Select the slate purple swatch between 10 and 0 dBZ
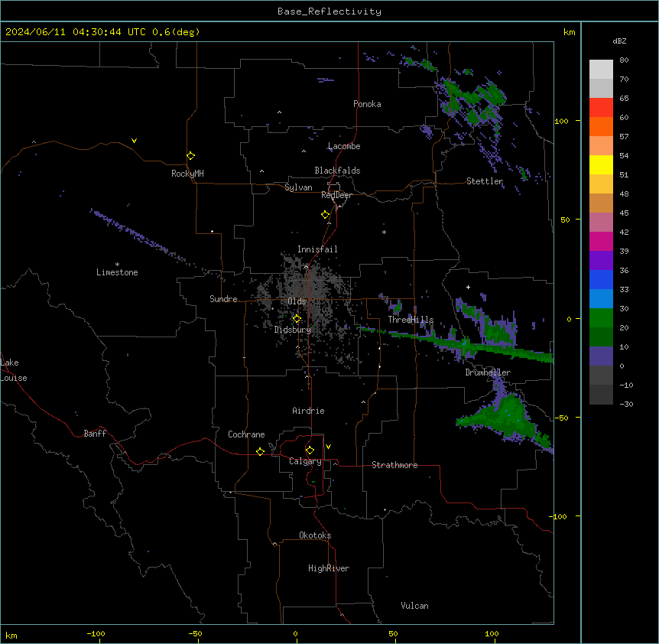The height and width of the screenshot is (644, 659). tap(601, 356)
